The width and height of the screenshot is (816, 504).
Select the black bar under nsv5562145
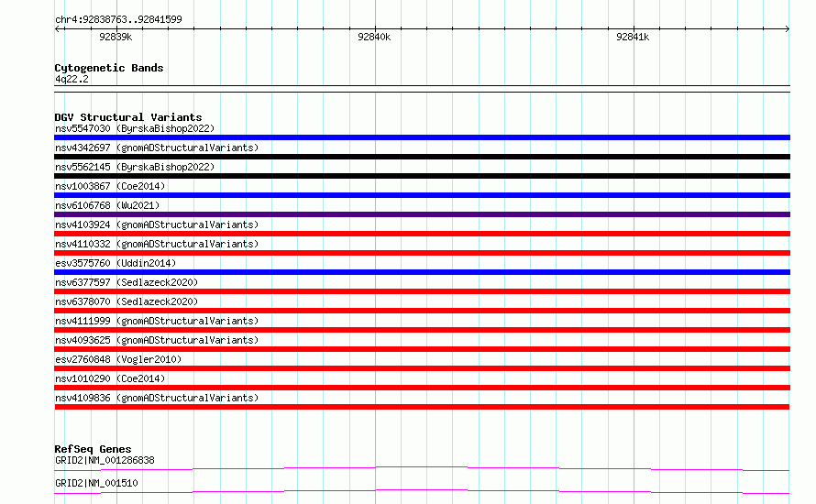[422, 176]
